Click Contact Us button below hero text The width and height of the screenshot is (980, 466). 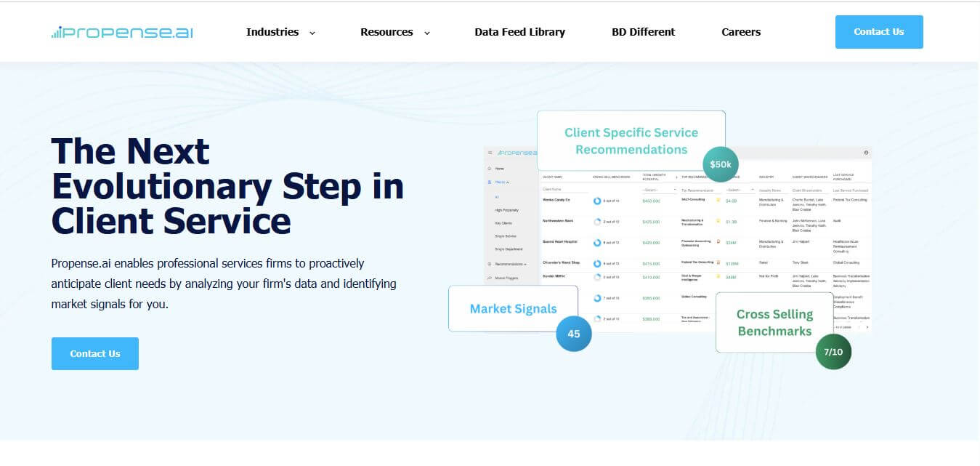coord(94,353)
